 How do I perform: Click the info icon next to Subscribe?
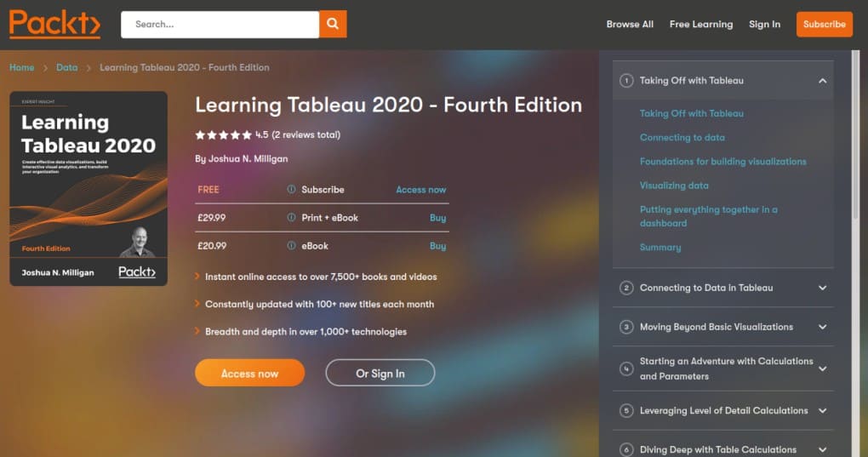pyautogui.click(x=291, y=189)
